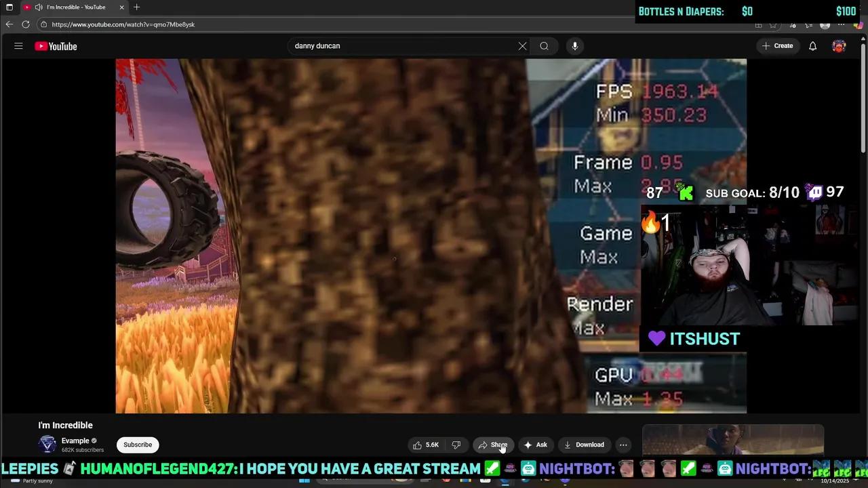
Task: Subscribe to the Evample channel
Action: [x=138, y=445]
